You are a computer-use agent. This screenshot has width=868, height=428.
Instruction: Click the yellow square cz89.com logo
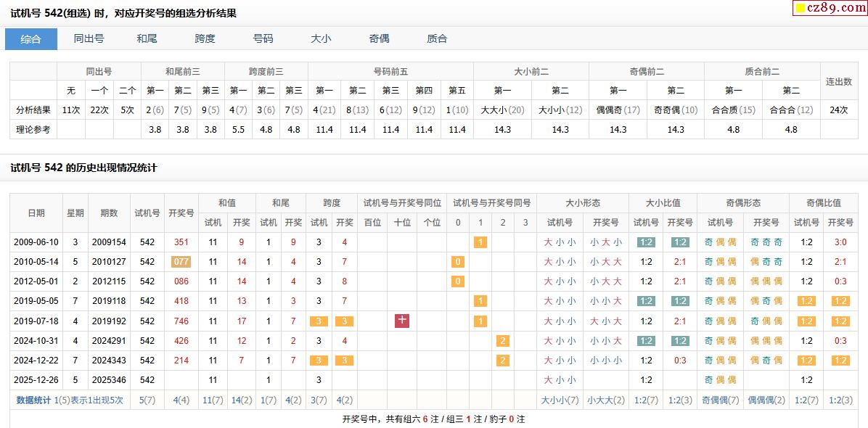(800, 8)
